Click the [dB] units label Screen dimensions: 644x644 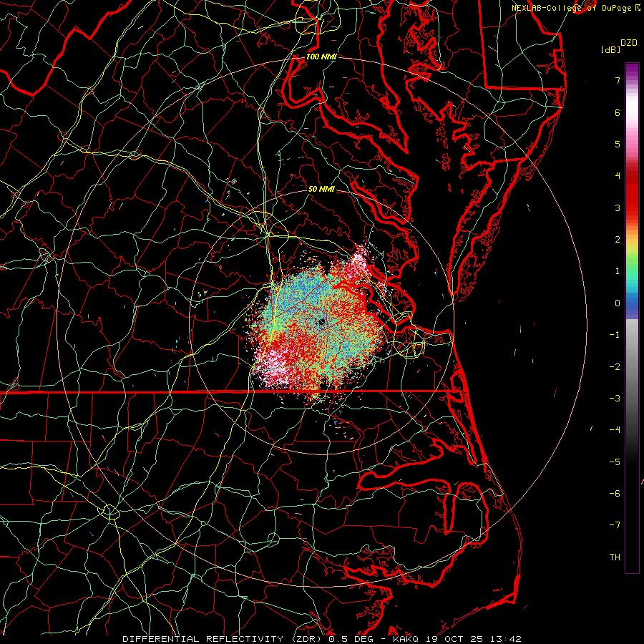610,49
